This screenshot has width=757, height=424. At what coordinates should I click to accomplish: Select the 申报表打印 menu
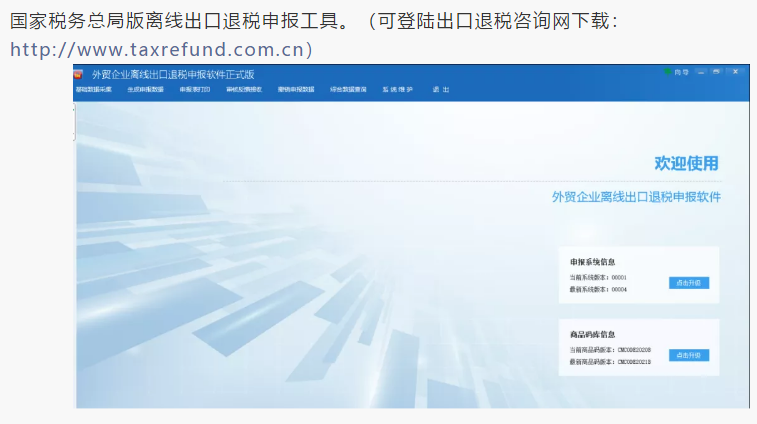pos(195,89)
